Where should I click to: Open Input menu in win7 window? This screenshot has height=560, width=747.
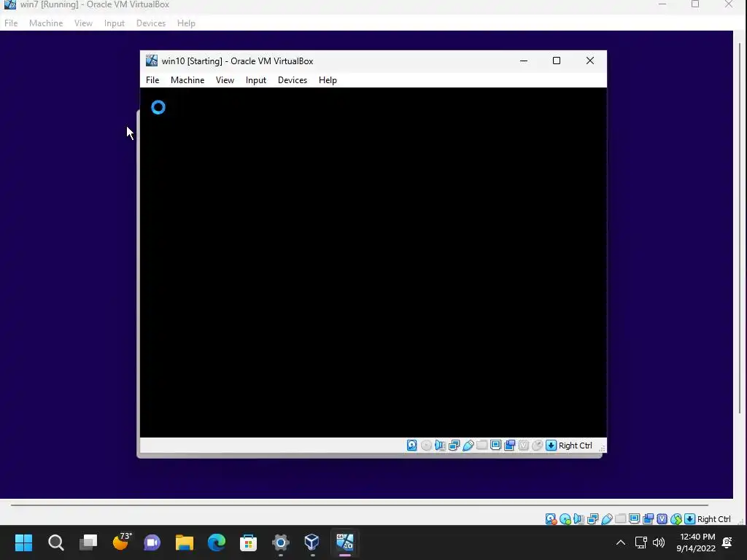coord(115,23)
